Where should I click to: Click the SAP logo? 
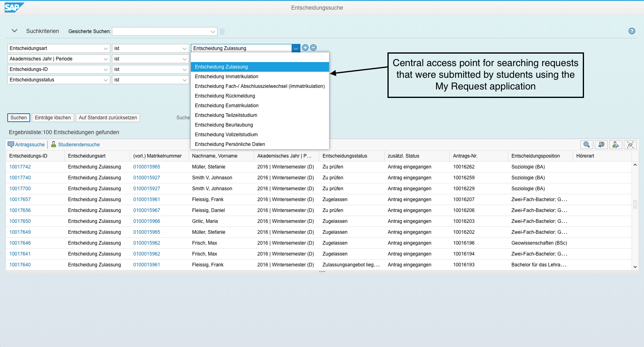point(14,7)
